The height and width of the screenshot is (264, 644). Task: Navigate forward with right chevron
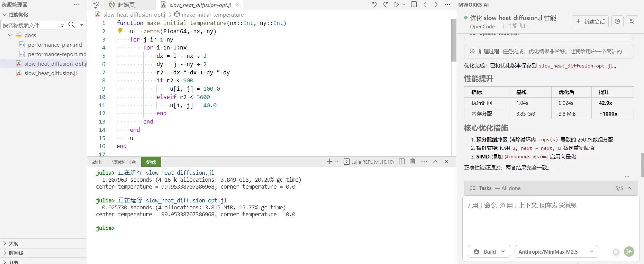point(436,4)
